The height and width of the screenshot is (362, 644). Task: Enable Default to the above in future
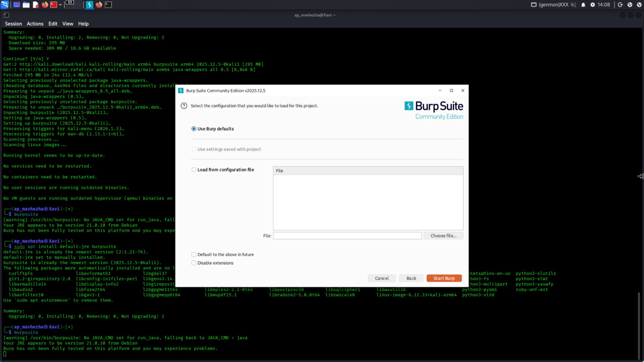223,255
